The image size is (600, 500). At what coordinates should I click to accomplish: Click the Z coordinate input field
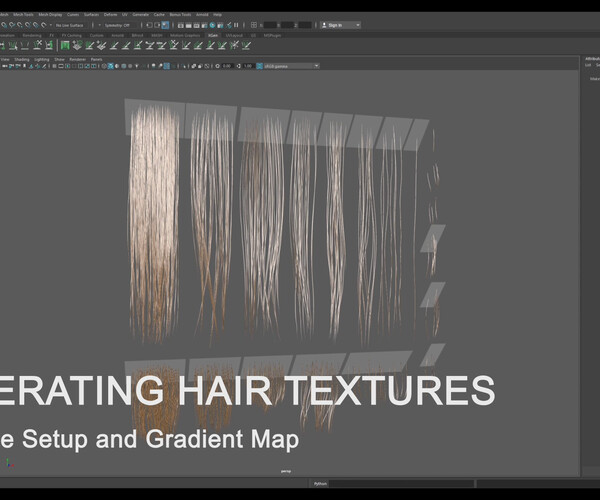[305, 25]
